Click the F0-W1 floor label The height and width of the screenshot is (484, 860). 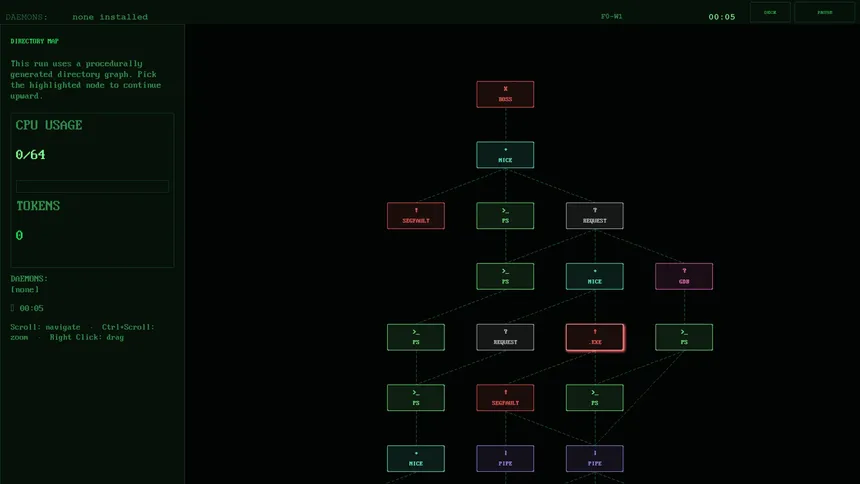(x=611, y=17)
